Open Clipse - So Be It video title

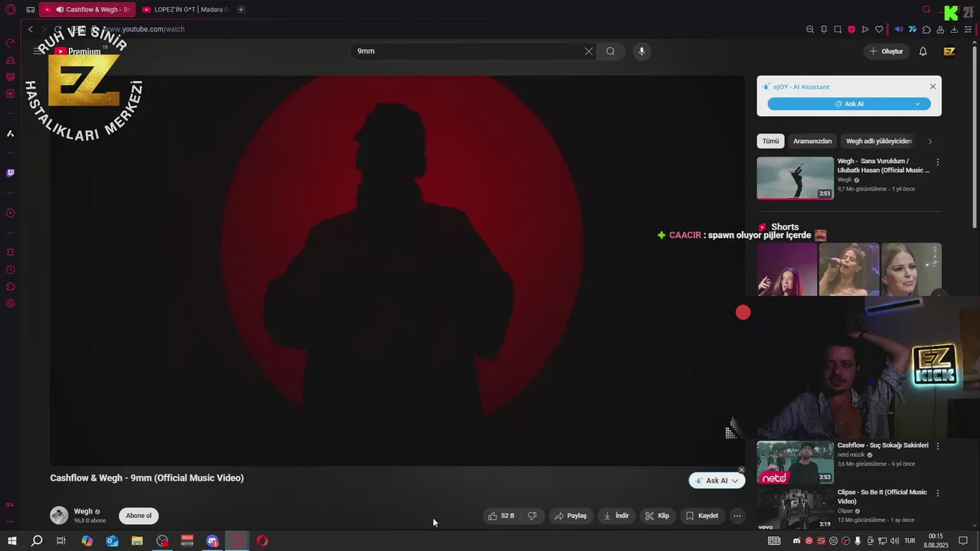point(882,497)
